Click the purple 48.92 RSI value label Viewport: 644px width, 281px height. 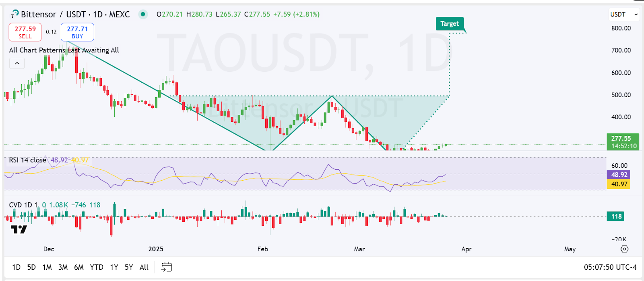coord(619,175)
